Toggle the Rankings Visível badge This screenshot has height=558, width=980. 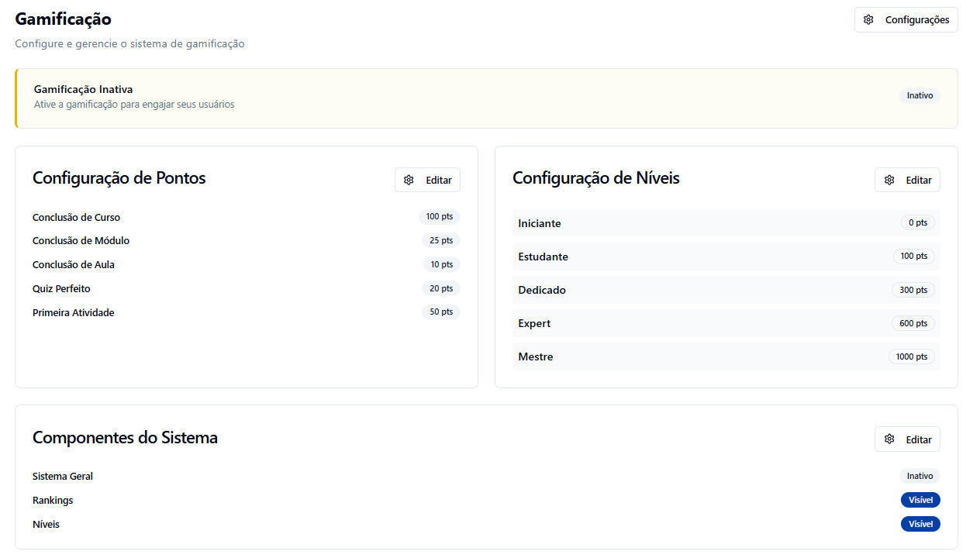tap(920, 500)
